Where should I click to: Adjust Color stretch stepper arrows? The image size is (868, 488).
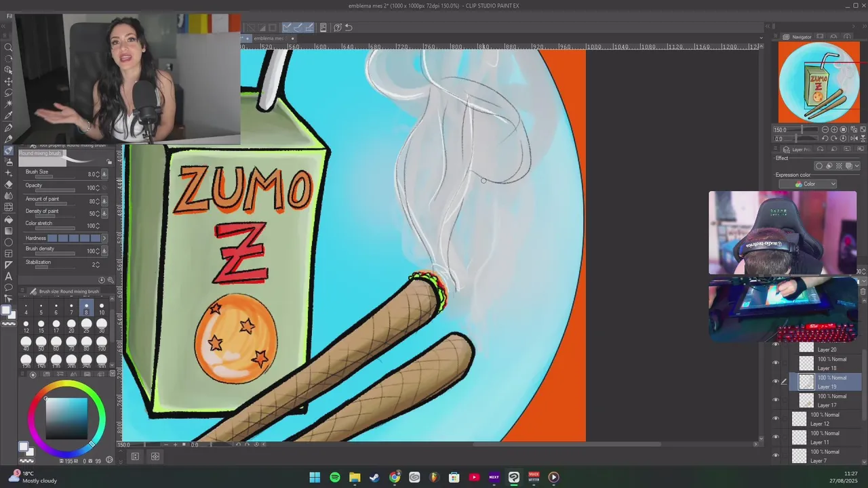coord(98,226)
